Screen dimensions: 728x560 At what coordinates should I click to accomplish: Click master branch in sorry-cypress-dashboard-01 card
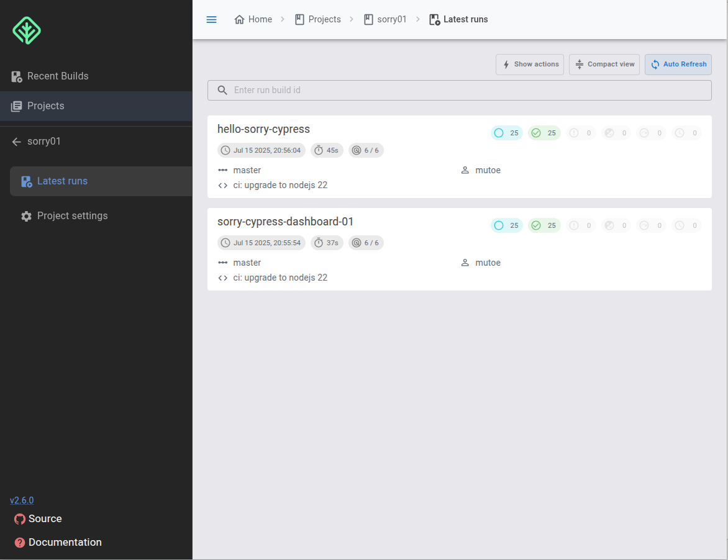click(x=247, y=263)
